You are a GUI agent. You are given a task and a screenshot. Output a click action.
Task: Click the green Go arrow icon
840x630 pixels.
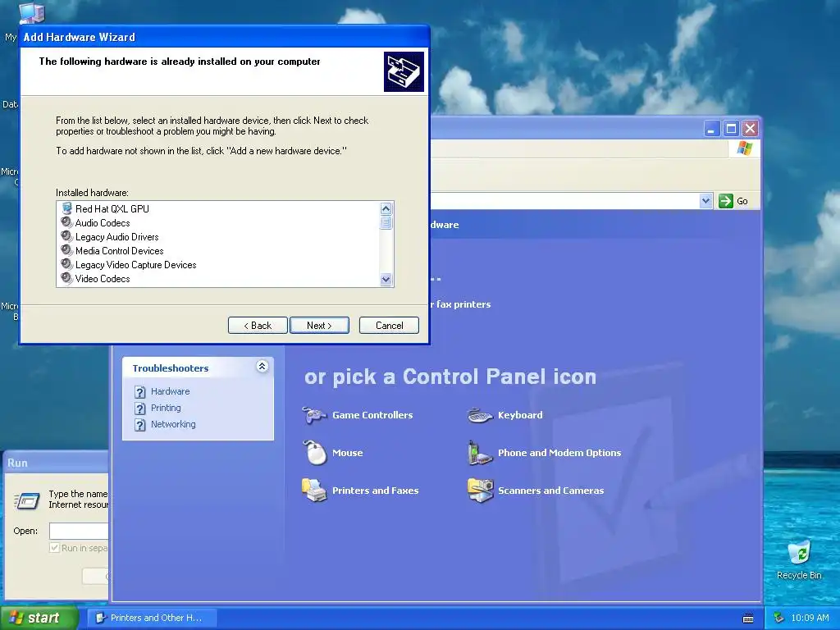tap(726, 201)
